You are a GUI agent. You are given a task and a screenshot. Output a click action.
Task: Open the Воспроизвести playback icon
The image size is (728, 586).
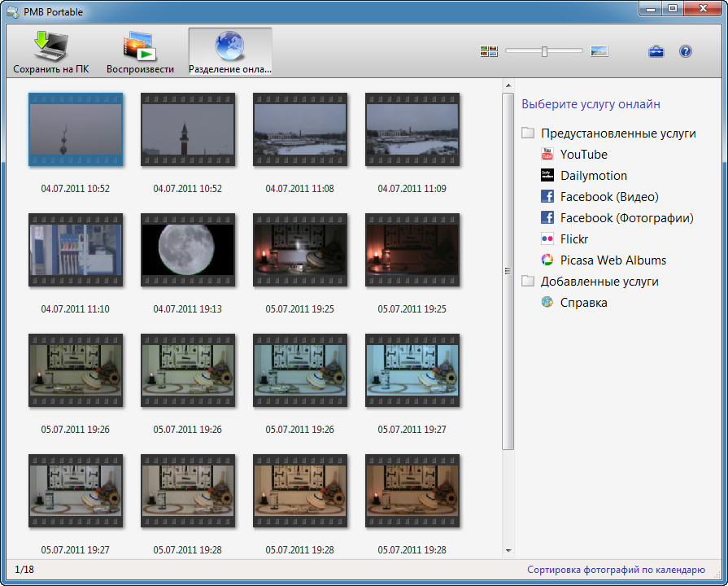pyautogui.click(x=140, y=53)
